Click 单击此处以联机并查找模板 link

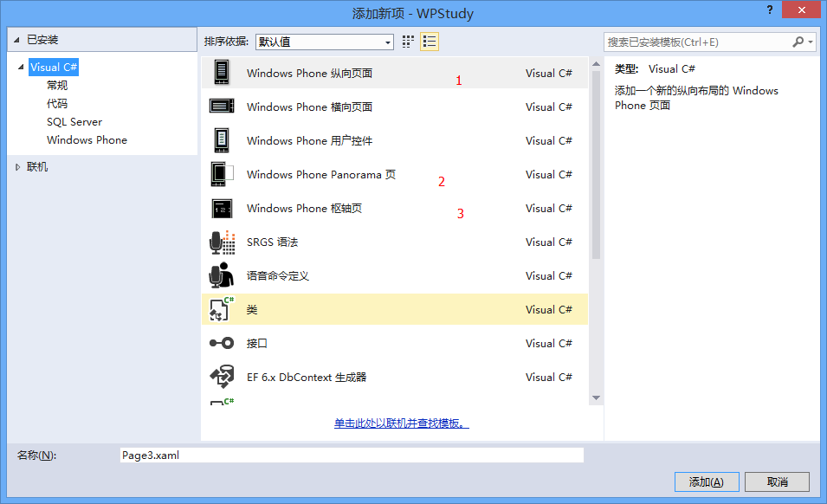401,423
